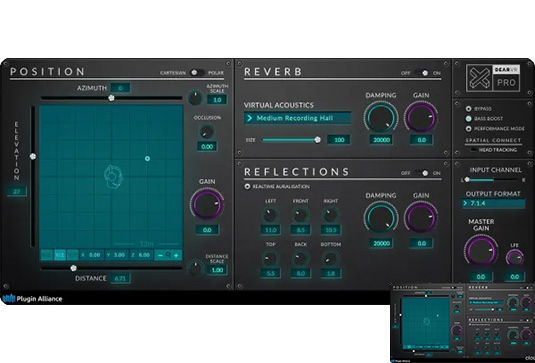
Task: Click the LFE value field 0.0
Action: [515, 277]
